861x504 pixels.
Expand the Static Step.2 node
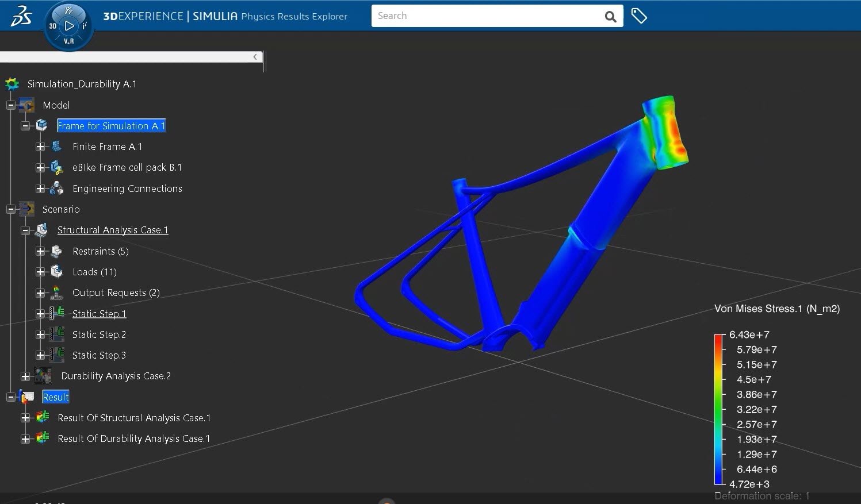point(40,334)
